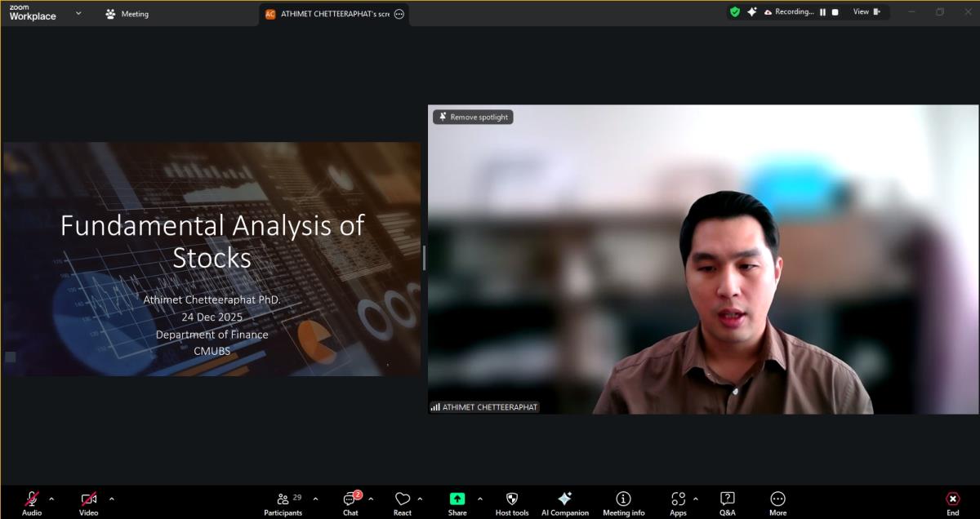
Task: Switch to the Meeting tab
Action: point(127,14)
